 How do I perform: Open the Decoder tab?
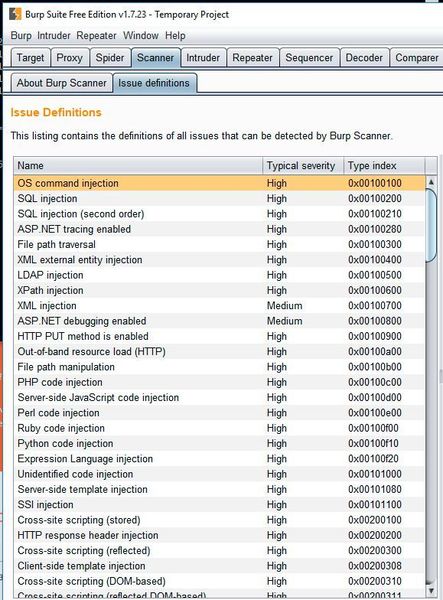364,58
